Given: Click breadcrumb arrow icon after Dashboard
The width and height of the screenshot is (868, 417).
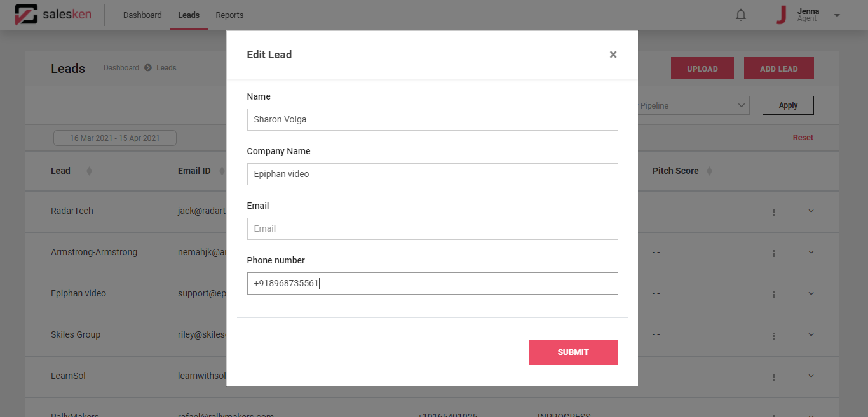Looking at the screenshot, I should pyautogui.click(x=148, y=68).
